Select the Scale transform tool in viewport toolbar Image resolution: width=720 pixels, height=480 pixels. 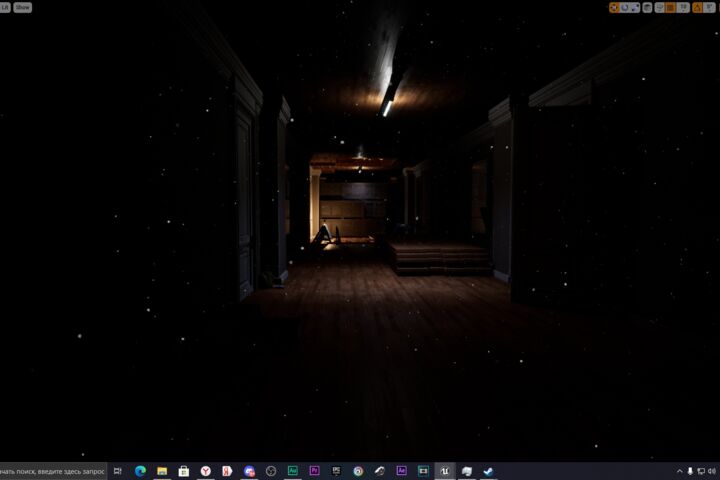click(x=636, y=7)
